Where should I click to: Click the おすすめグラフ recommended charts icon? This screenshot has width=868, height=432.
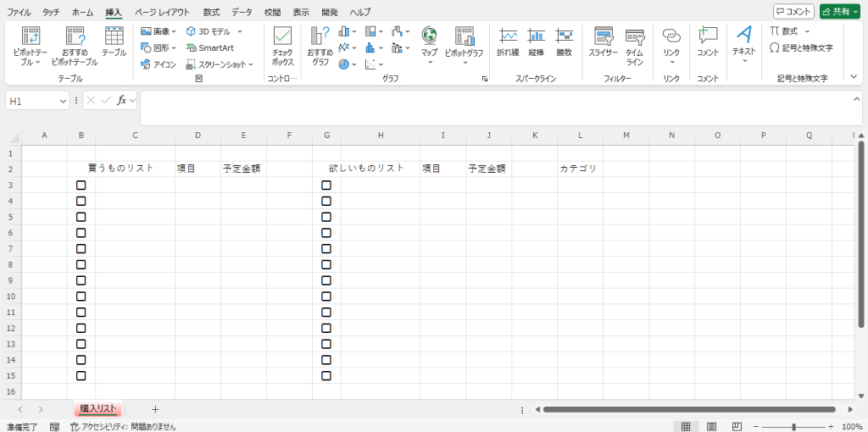320,36
